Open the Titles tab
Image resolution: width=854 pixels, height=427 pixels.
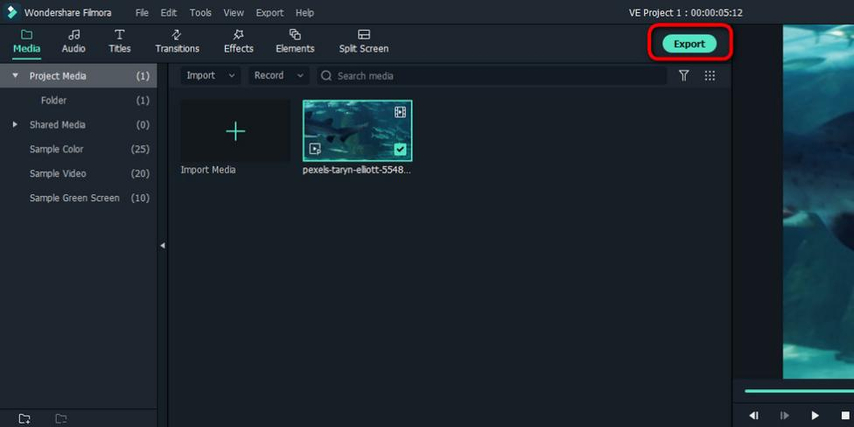tap(120, 42)
